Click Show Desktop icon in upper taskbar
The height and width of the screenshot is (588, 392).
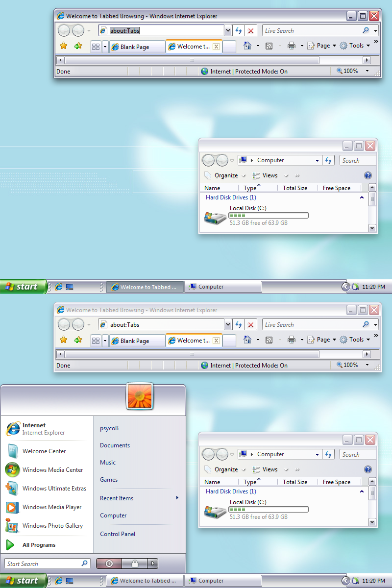pyautogui.click(x=70, y=287)
